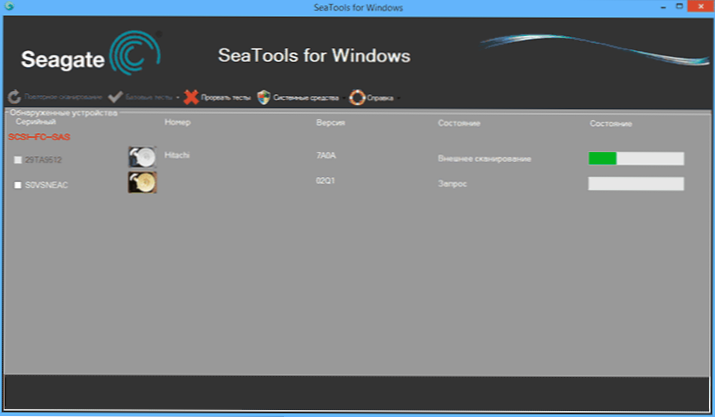Screen dimensions: 715x417
Task: Click the Hitachi drive disk icon
Action: click(x=142, y=157)
